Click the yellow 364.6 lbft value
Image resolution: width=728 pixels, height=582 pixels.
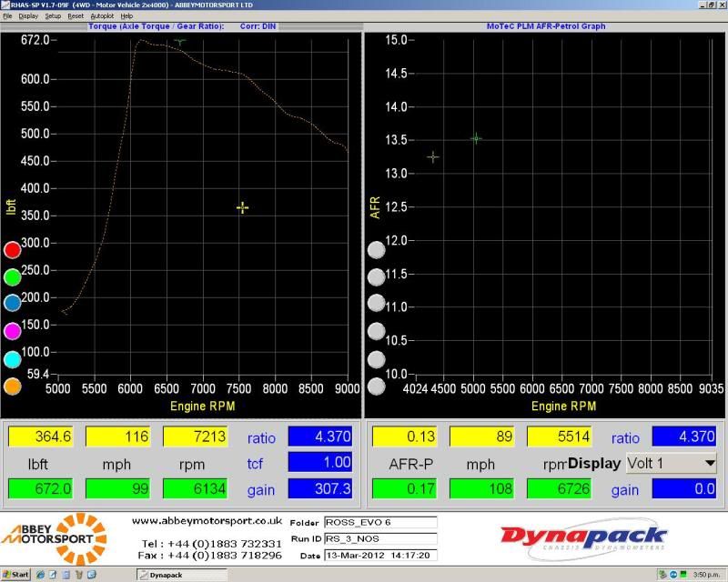[x=40, y=436]
